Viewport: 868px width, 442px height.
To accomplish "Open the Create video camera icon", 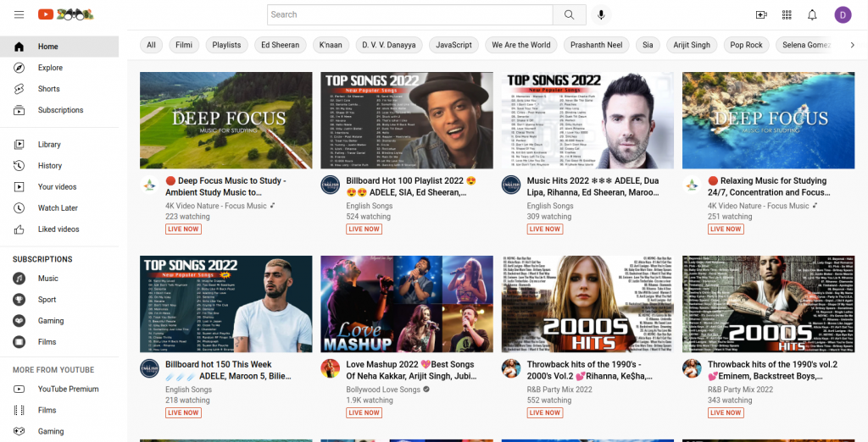I will (x=760, y=14).
